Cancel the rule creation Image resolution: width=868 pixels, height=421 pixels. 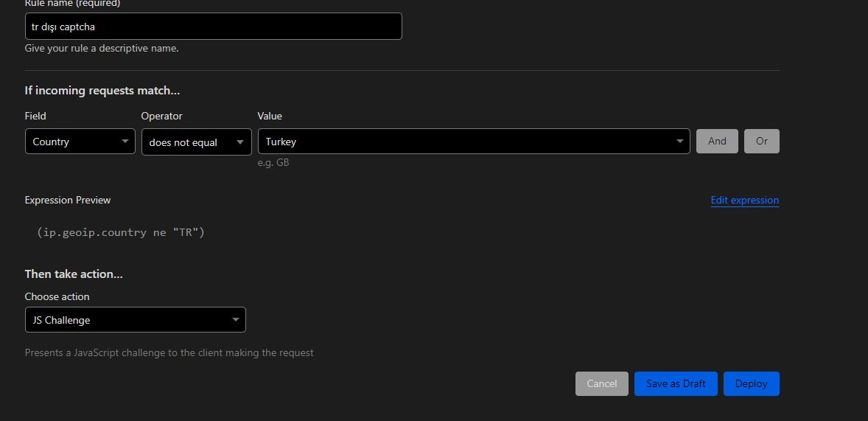pos(602,383)
